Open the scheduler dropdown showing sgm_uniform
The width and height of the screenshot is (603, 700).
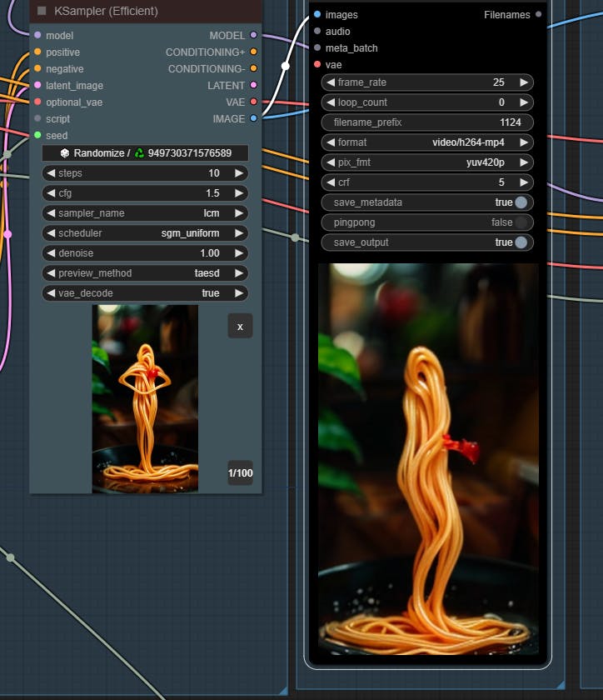tap(145, 233)
